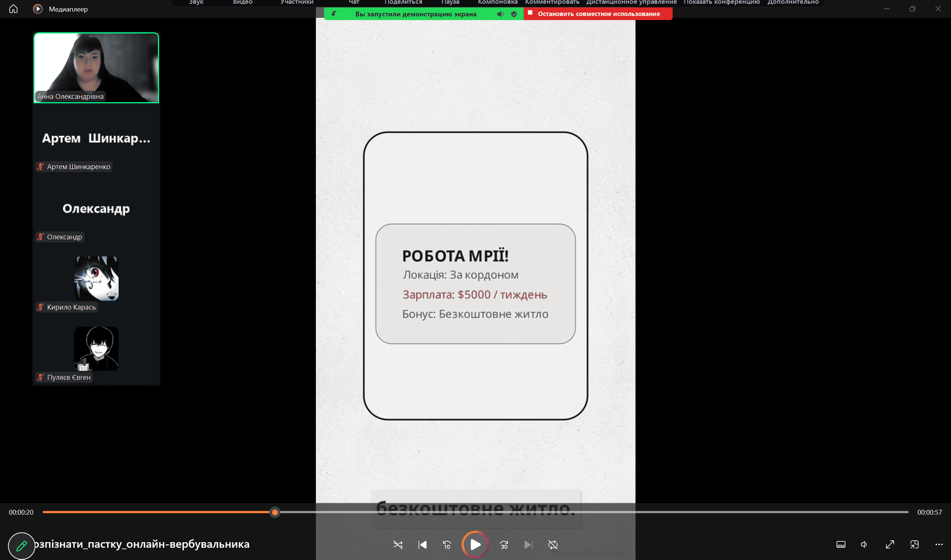Open the Дополнительно menu
The image size is (951, 560).
(793, 2)
